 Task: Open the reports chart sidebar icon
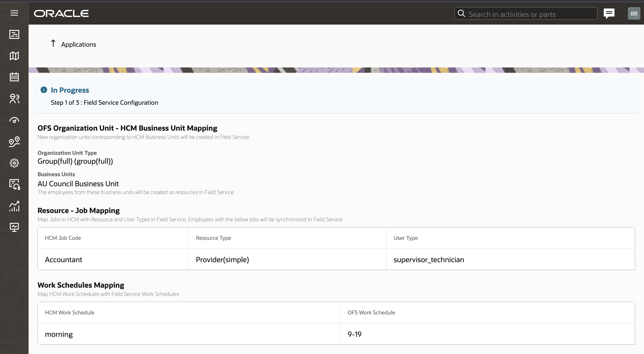pos(14,206)
